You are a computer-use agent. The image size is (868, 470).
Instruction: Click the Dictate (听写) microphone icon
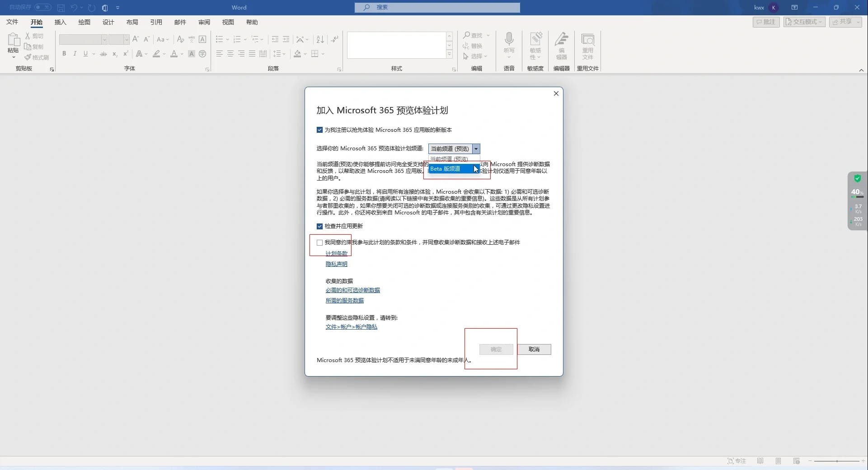click(509, 39)
